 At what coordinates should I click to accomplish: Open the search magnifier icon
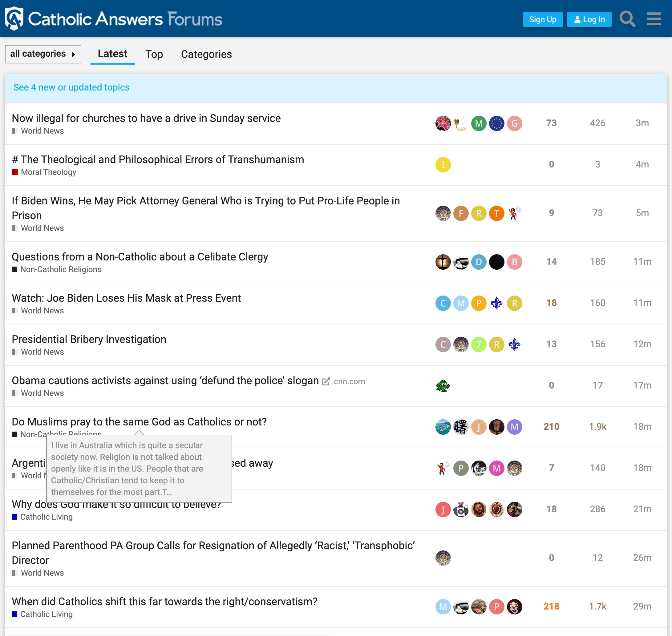627,19
